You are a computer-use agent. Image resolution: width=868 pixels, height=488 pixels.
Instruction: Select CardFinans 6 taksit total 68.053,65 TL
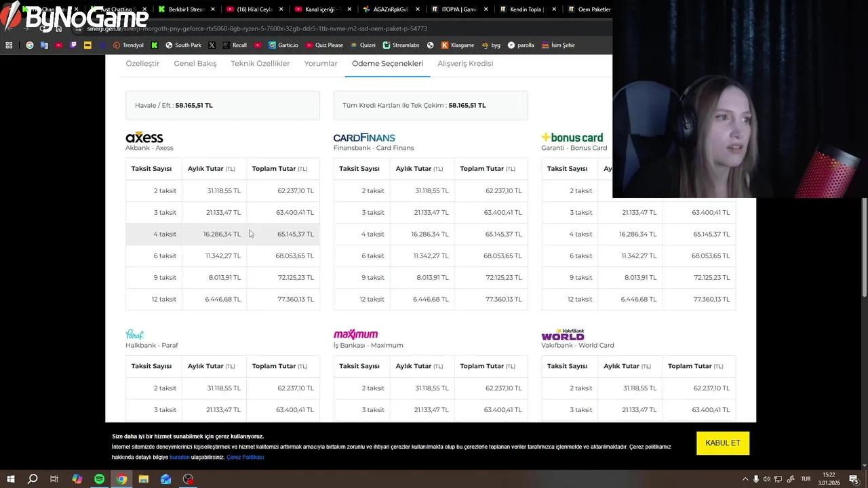click(502, 256)
